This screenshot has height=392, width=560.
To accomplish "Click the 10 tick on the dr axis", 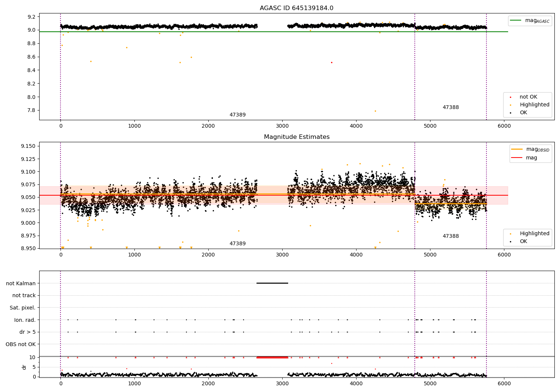I will [x=33, y=357].
